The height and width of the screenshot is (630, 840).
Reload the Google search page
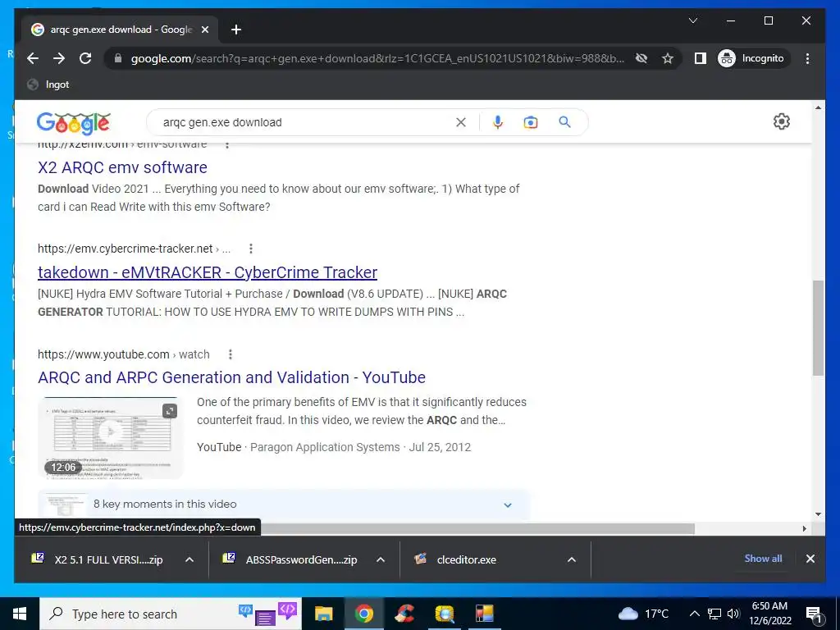(x=85, y=58)
